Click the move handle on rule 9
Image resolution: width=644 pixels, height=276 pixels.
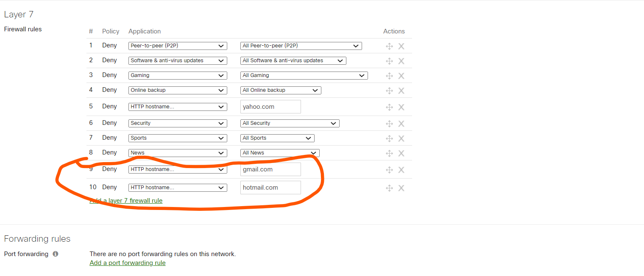click(x=389, y=170)
